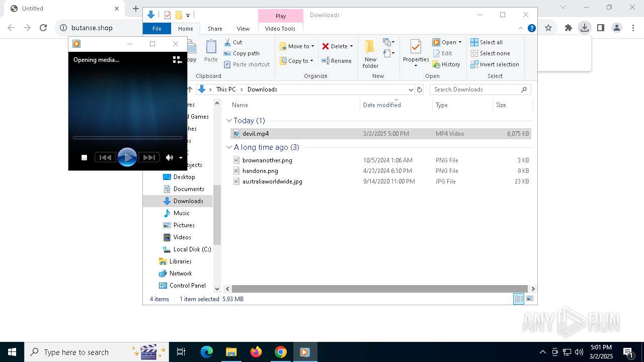Open address bar history dropdown
The height and width of the screenshot is (362, 644).
[x=411, y=89]
